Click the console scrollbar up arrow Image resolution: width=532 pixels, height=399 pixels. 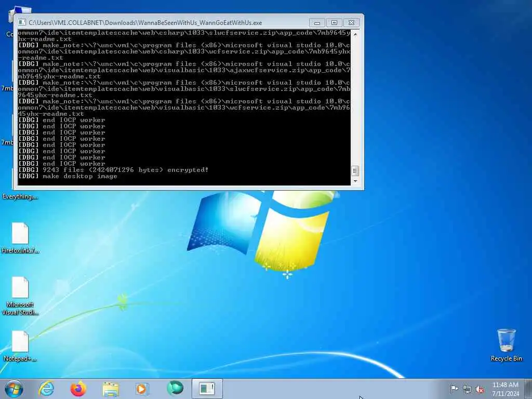pyautogui.click(x=355, y=34)
